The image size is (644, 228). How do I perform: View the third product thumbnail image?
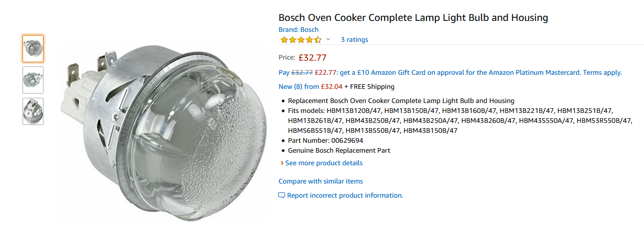[x=33, y=111]
